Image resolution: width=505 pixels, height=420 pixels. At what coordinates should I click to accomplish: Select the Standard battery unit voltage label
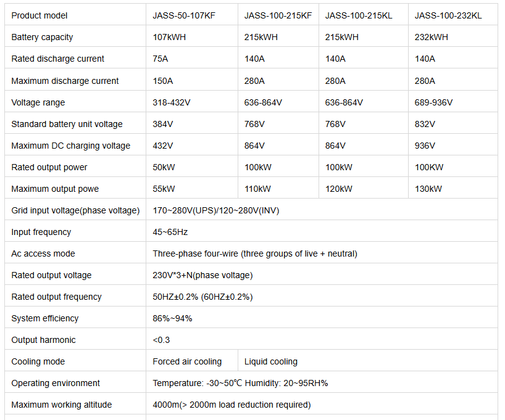pos(67,124)
